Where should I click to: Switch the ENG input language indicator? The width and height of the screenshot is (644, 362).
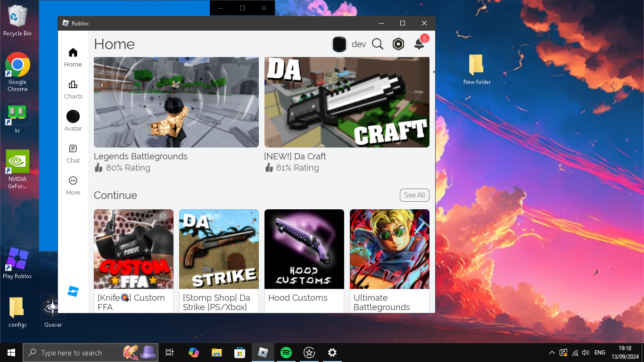pos(600,353)
